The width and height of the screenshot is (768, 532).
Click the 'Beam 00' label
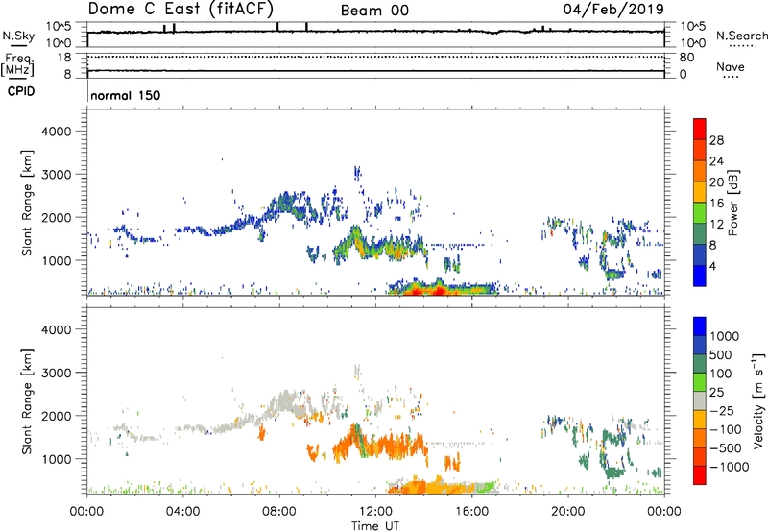(x=374, y=11)
